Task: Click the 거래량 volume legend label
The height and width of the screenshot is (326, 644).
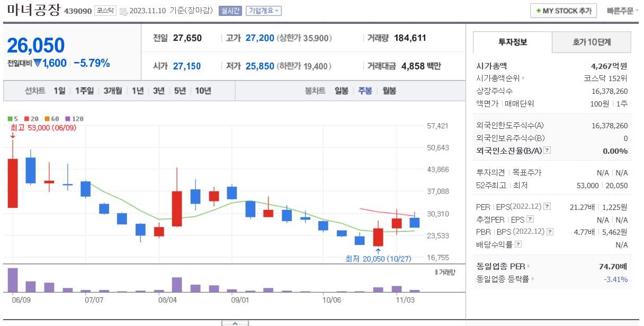Action: [x=444, y=272]
